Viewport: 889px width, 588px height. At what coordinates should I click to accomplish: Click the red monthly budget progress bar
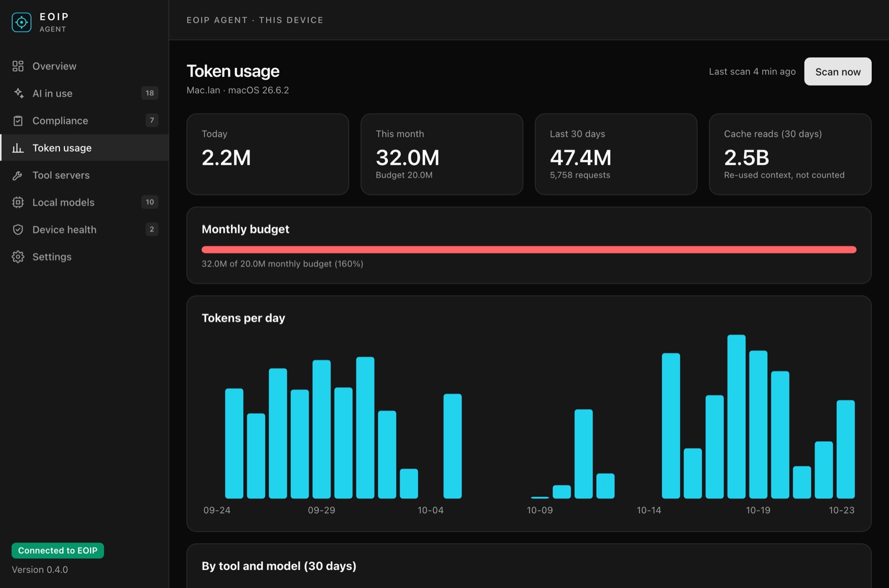[529, 250]
